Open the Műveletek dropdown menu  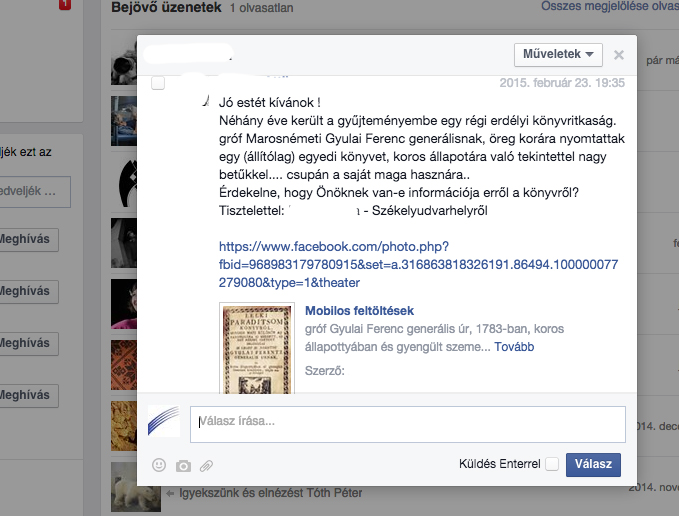[558, 55]
